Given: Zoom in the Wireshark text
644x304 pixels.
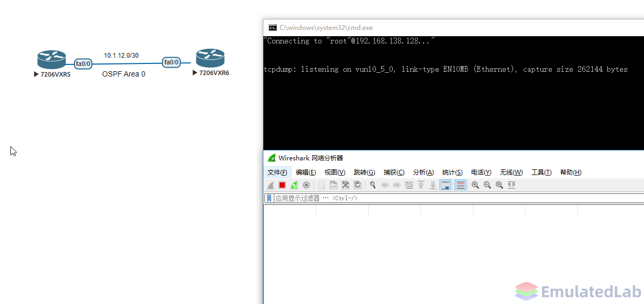Looking at the screenshot, I should (475, 185).
